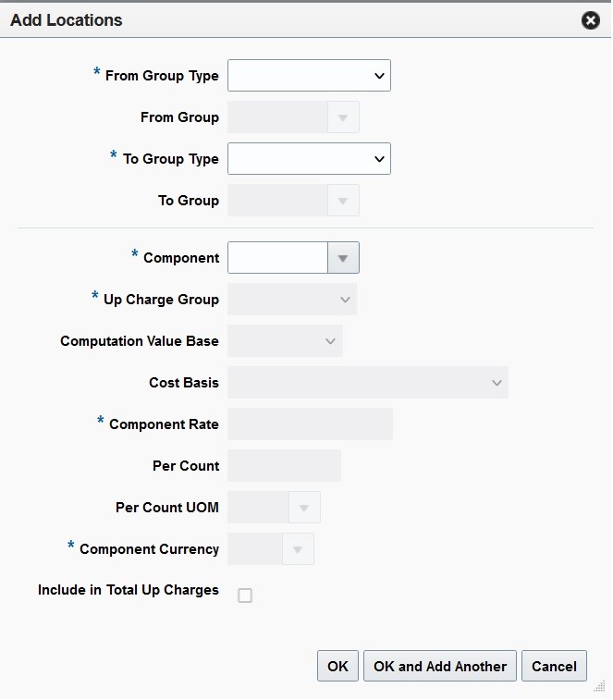Click the Per Count UOM arrow icon

pos(304,508)
